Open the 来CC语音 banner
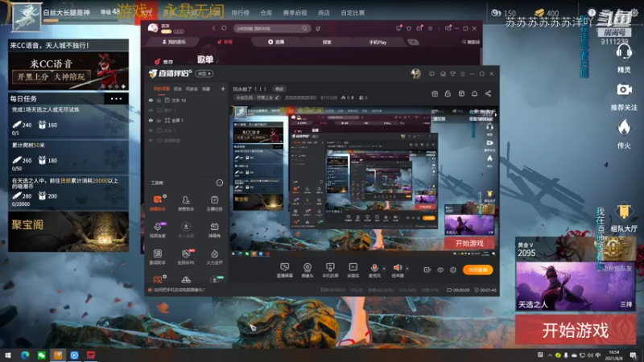Screen dimensions: 644x362 point(68,71)
